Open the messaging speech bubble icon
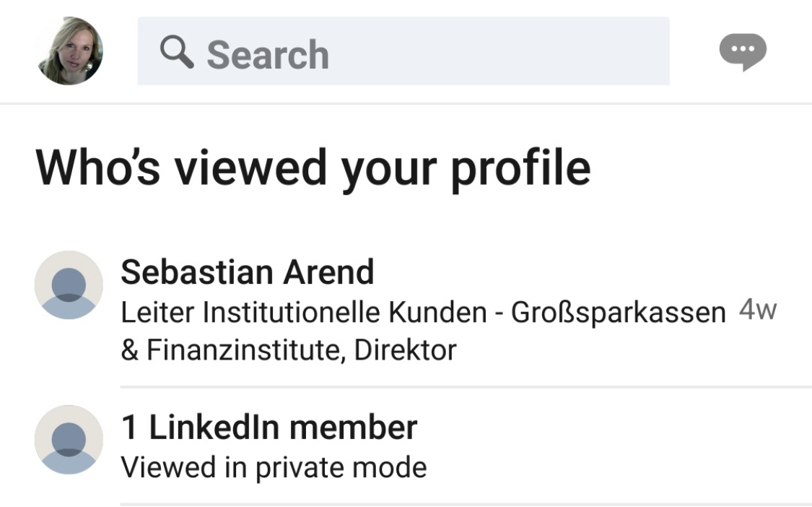The height and width of the screenshot is (507, 812). (743, 52)
